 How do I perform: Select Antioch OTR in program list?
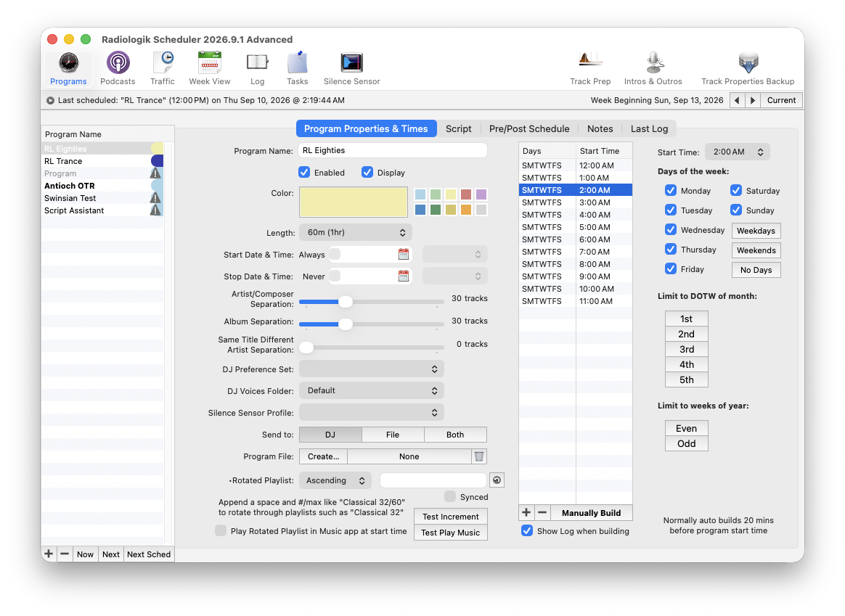click(x=102, y=186)
